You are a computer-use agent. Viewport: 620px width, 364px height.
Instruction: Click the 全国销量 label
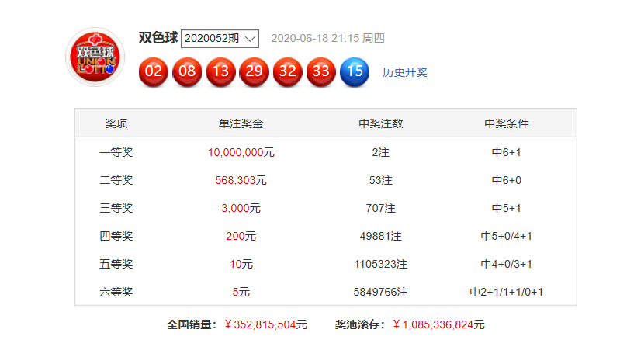click(192, 325)
